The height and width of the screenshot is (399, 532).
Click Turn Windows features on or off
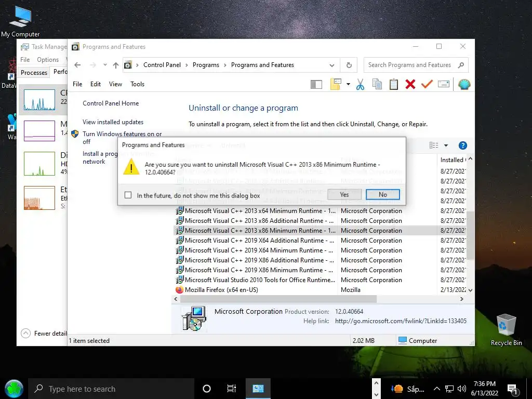point(122,138)
